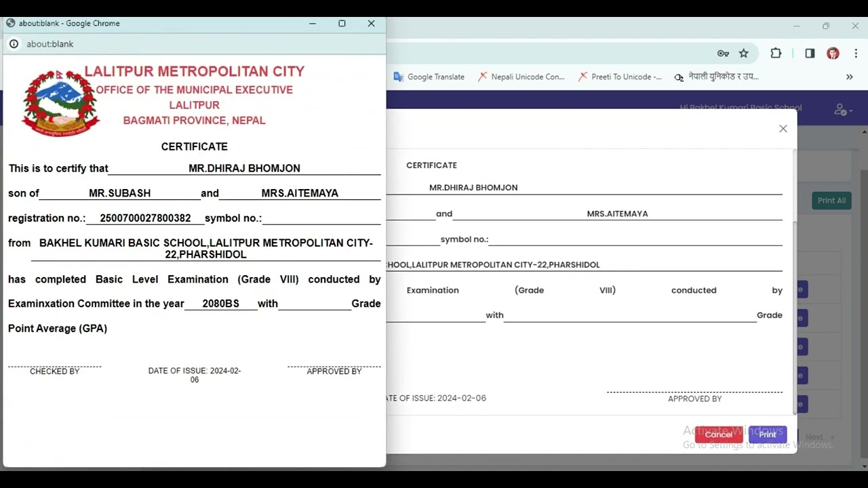Viewport: 868px width, 488px height.
Task: Open the Nepali Unicode Converter bookmark
Action: tap(521, 77)
